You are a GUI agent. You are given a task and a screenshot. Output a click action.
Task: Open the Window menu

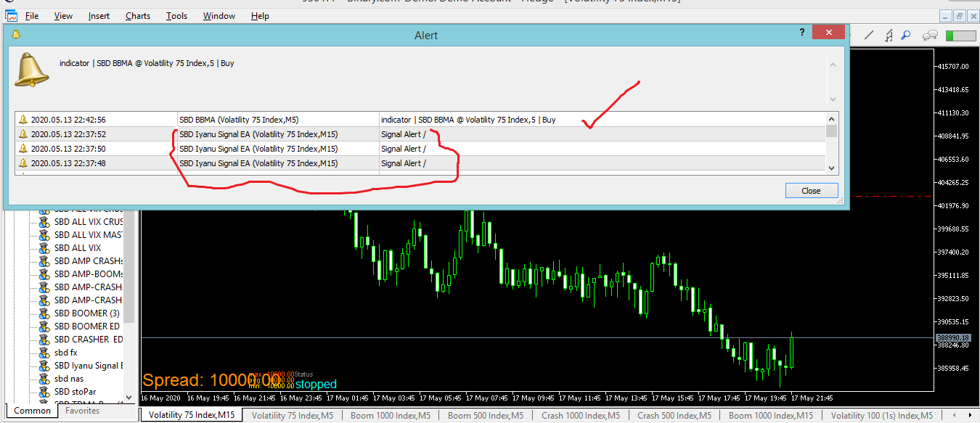click(x=219, y=16)
